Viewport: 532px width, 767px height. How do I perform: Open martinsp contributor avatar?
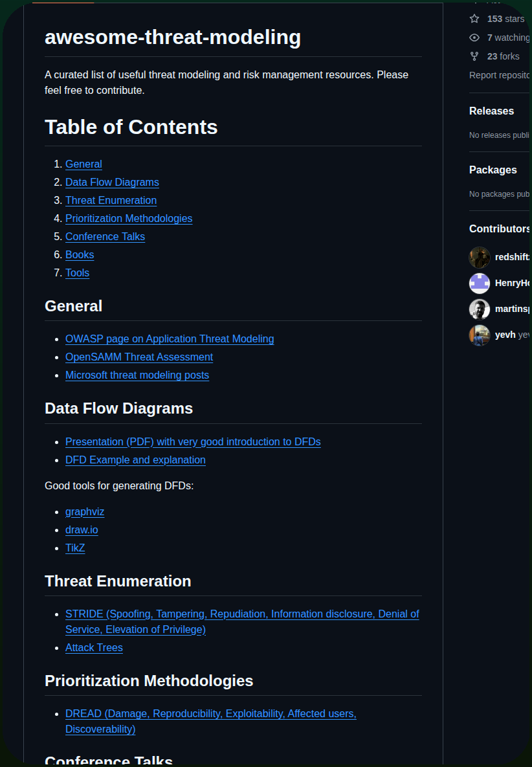480,309
